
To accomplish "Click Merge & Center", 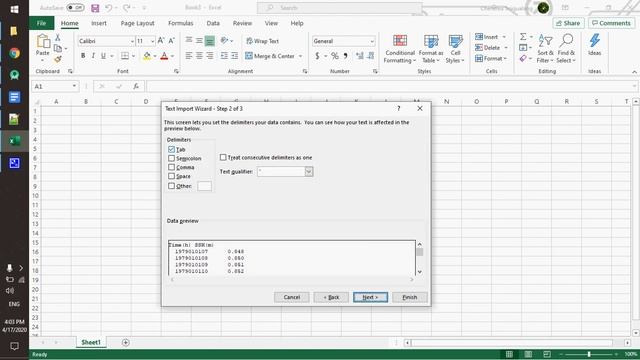I will [x=270, y=56].
